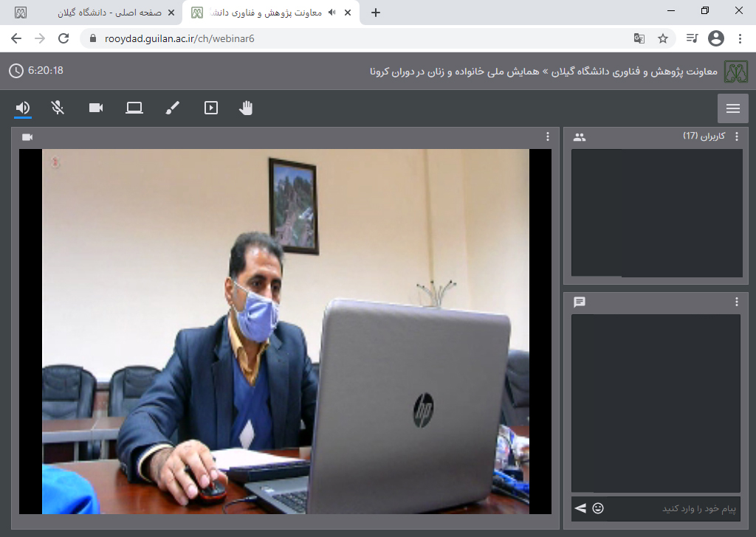This screenshot has height=537, width=756.
Task: Reload the webinar page
Action: (63, 38)
